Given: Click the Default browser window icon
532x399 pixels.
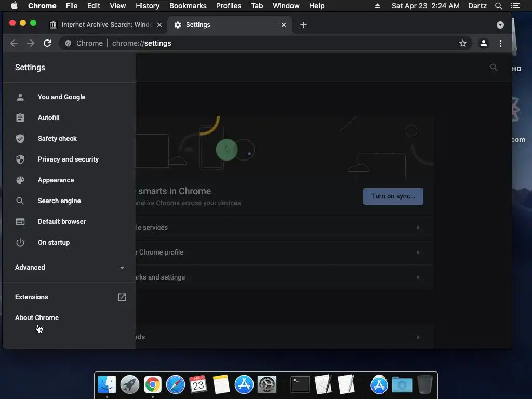Looking at the screenshot, I should pos(20,221).
